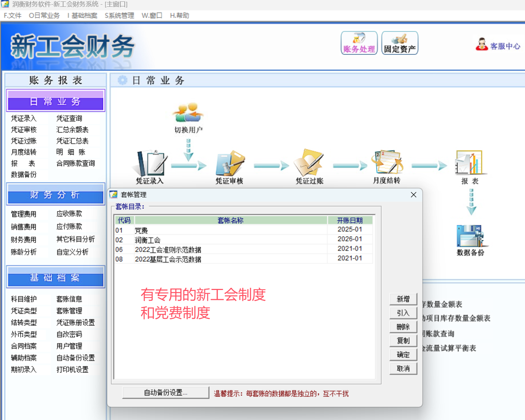
Task: Open the 凭证审核 workflow icon
Action: tap(230, 167)
